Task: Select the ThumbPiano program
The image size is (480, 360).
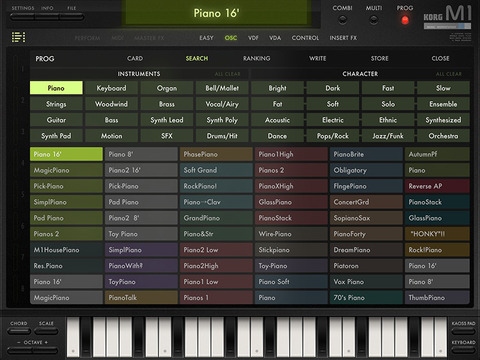Action: [x=437, y=297]
